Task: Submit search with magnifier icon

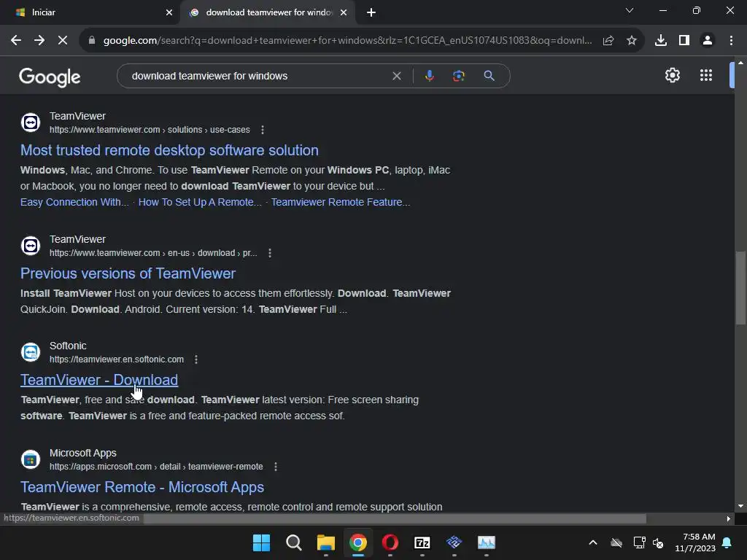Action: (489, 76)
